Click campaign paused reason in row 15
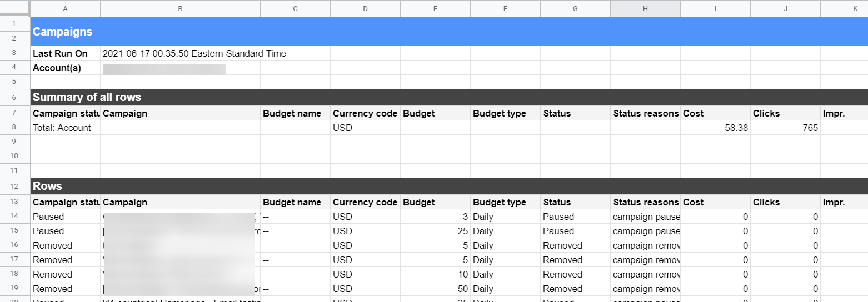The height and width of the screenshot is (302, 868). tap(645, 231)
